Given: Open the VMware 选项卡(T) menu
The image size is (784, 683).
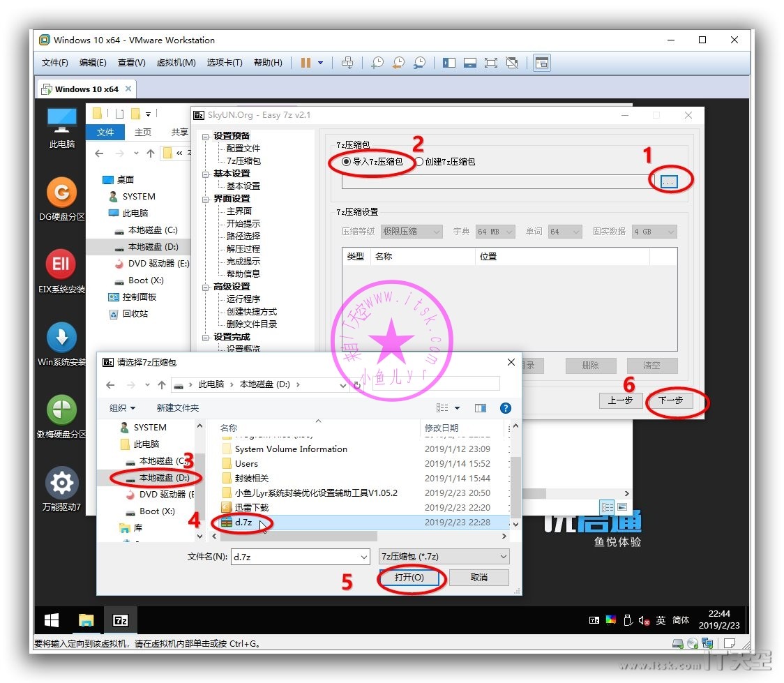Looking at the screenshot, I should [225, 63].
